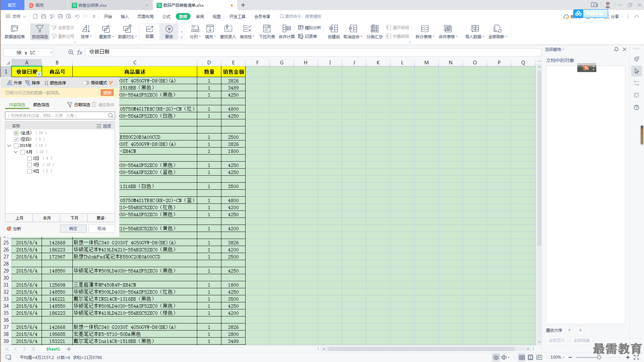The image size is (644, 362).
Task: Click the 日期筛选 date filter link
Action: (x=79, y=105)
